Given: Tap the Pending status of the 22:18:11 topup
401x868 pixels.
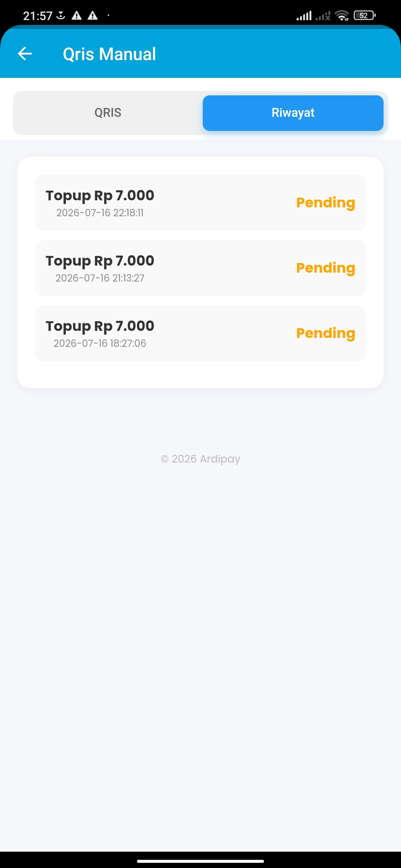Looking at the screenshot, I should pos(326,203).
